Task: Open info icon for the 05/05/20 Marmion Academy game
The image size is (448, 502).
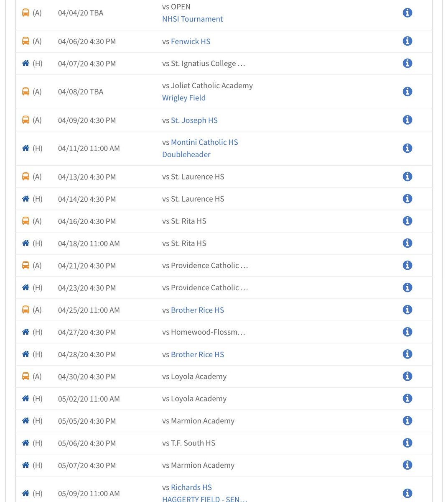Action: point(407,420)
